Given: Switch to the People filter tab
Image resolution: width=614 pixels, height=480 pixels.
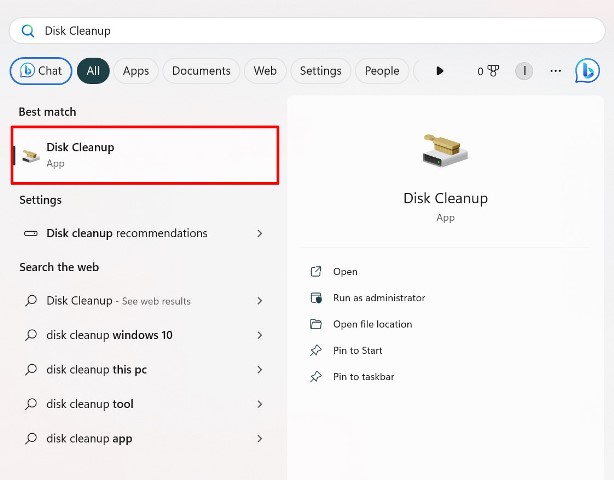Looking at the screenshot, I should point(382,71).
